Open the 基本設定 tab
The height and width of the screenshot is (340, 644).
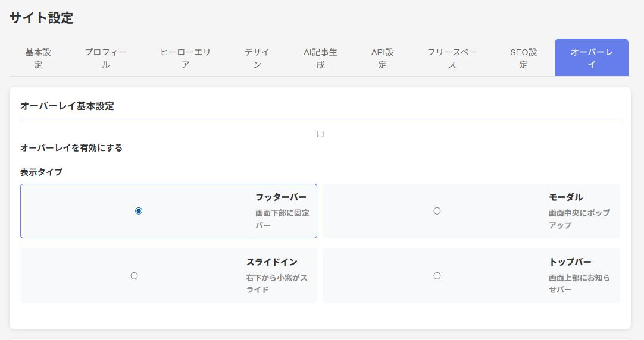click(38, 58)
